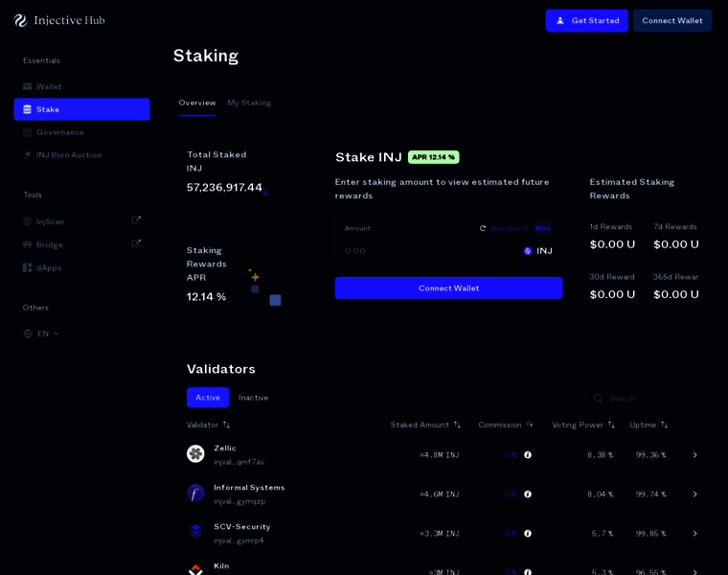Open Wallet in the sidebar
This screenshot has width=728, height=575.
click(x=81, y=87)
